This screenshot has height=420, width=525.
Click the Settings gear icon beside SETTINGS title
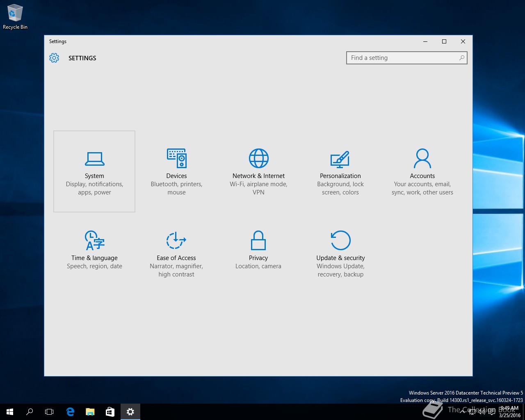coord(54,58)
